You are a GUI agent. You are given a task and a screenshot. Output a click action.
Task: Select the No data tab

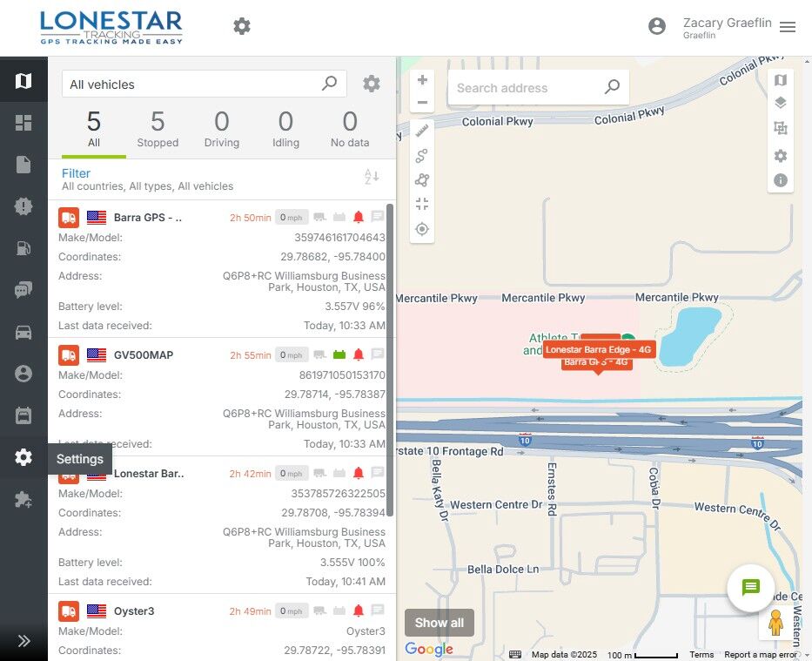[x=350, y=130]
